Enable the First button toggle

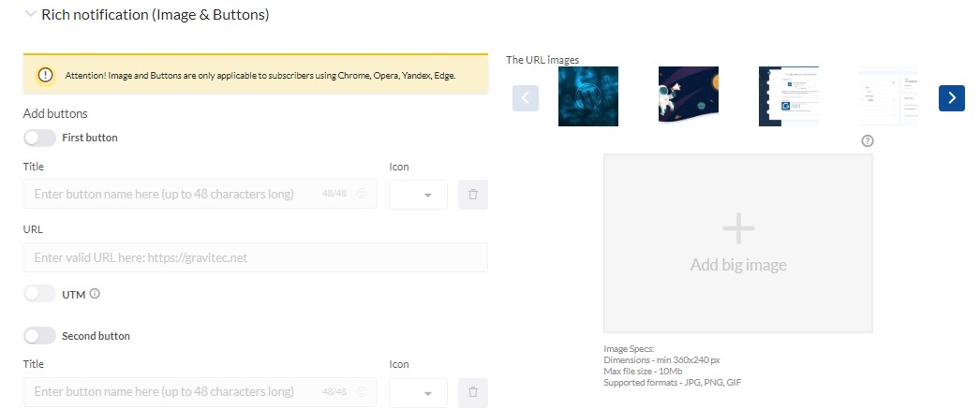tap(40, 138)
